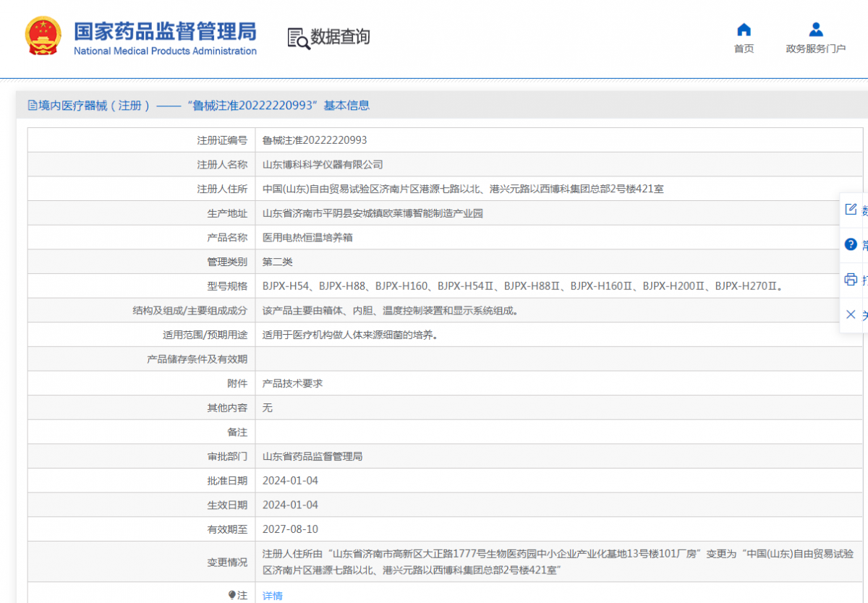868x603 pixels.
Task: Click 产品技术要求 attachment value
Action: point(292,383)
